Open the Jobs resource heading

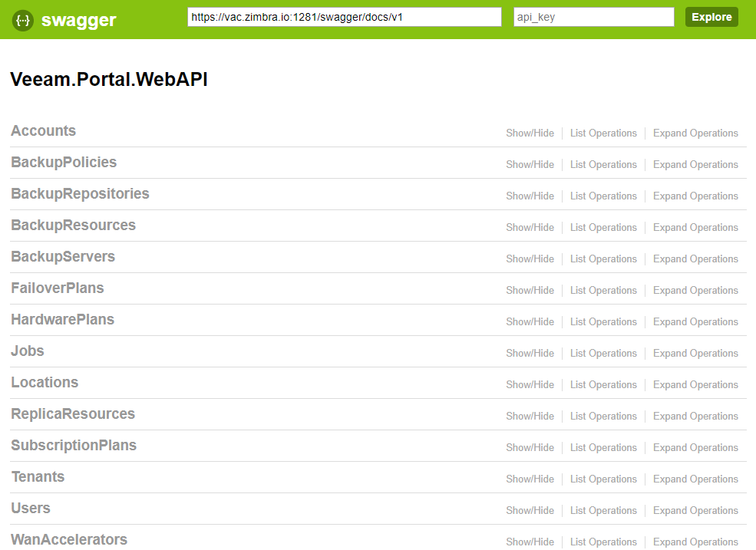click(x=28, y=351)
